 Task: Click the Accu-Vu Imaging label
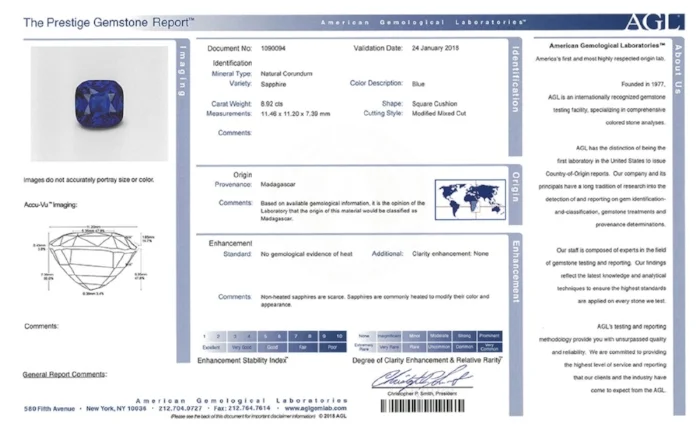click(x=50, y=205)
